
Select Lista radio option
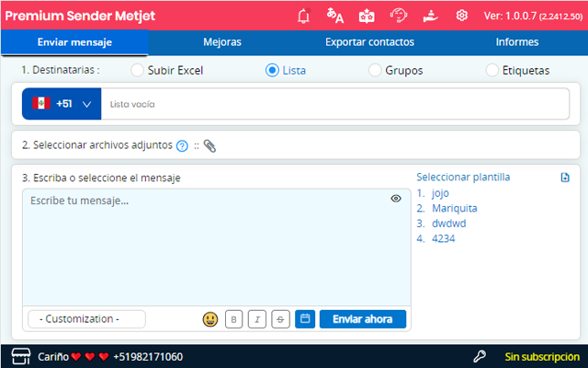[272, 70]
